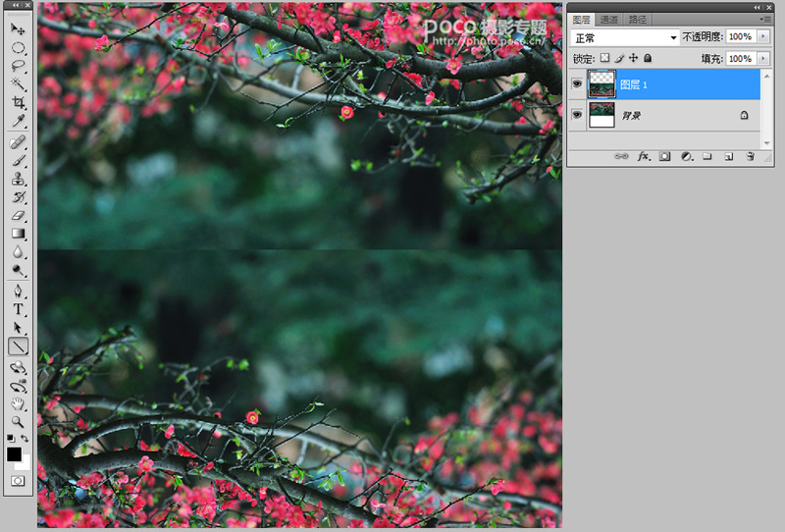
Task: Open the 正常 blend mode dropdown
Action: [x=625, y=38]
